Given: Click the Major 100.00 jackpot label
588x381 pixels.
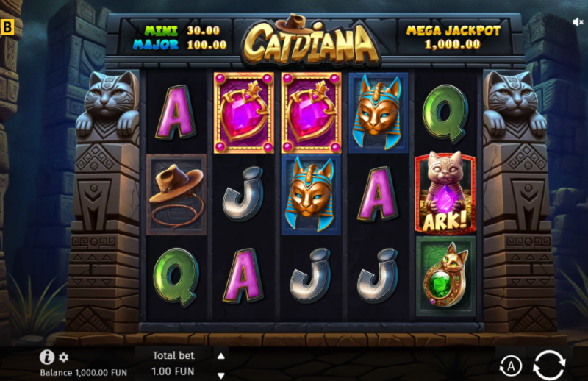Looking at the screenshot, I should (x=180, y=45).
